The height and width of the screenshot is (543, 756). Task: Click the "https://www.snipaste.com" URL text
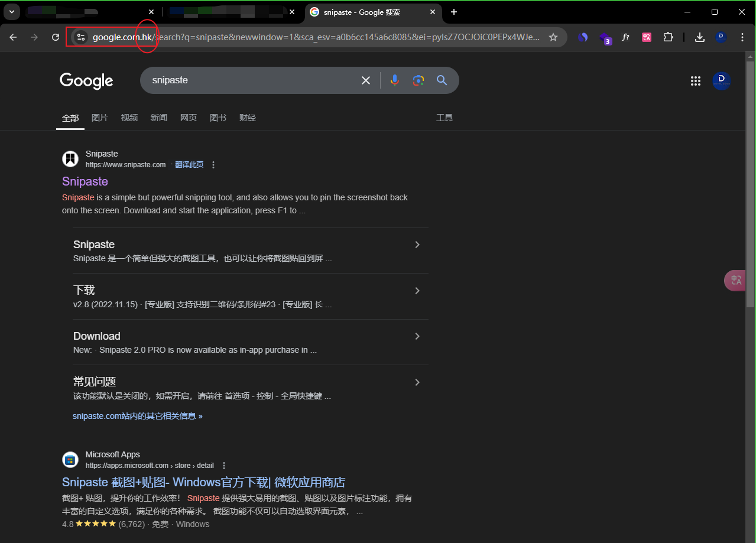click(x=125, y=165)
